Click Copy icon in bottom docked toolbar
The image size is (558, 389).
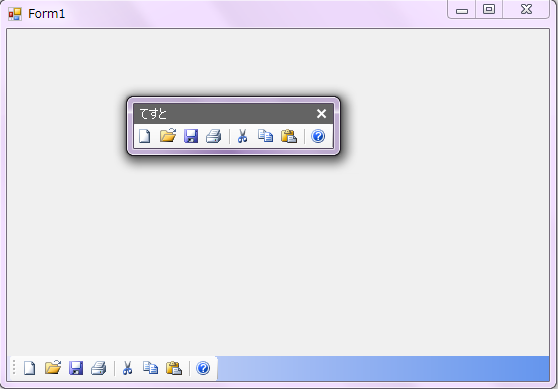151,368
